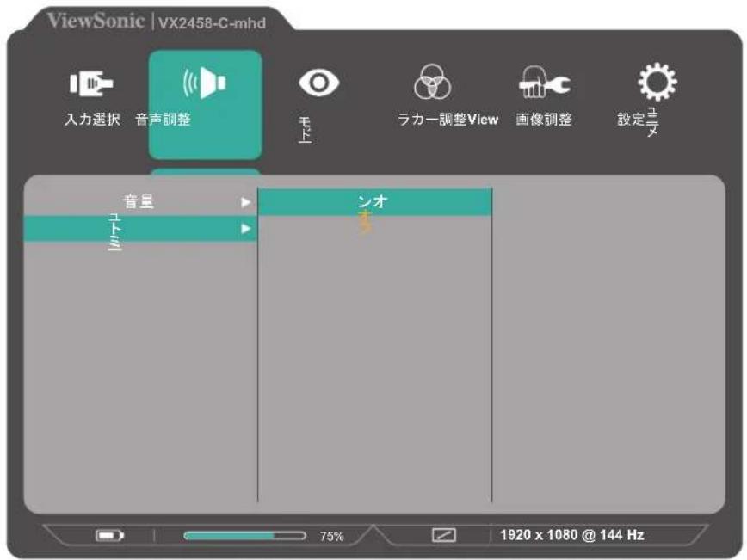The image size is (747, 560).
Task: Click the ViewSonic logo
Action: pos(96,21)
